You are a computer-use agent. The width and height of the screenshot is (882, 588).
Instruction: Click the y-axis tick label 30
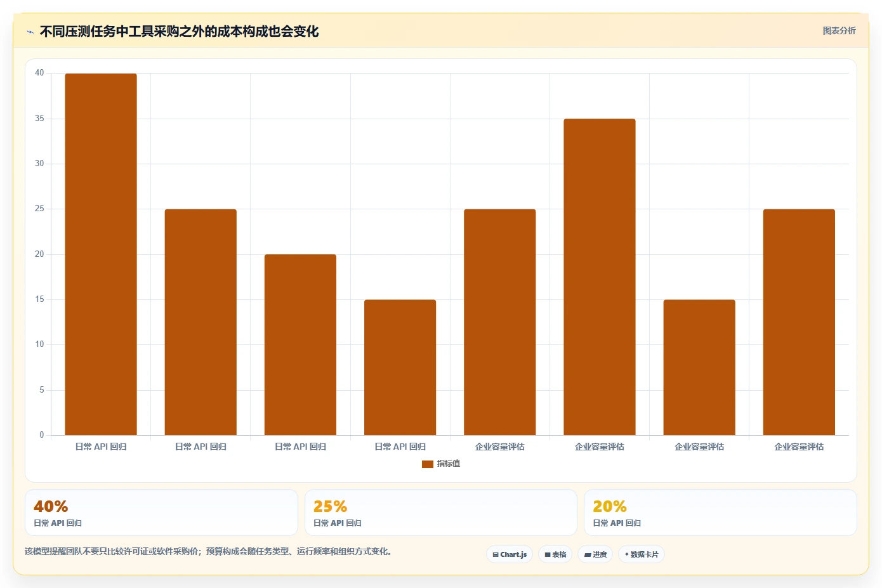click(x=39, y=164)
